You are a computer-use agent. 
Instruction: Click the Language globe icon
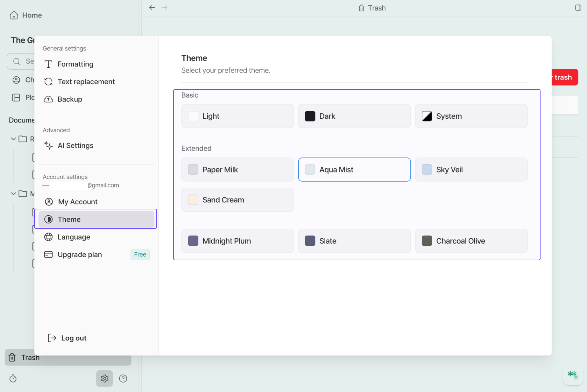(48, 237)
